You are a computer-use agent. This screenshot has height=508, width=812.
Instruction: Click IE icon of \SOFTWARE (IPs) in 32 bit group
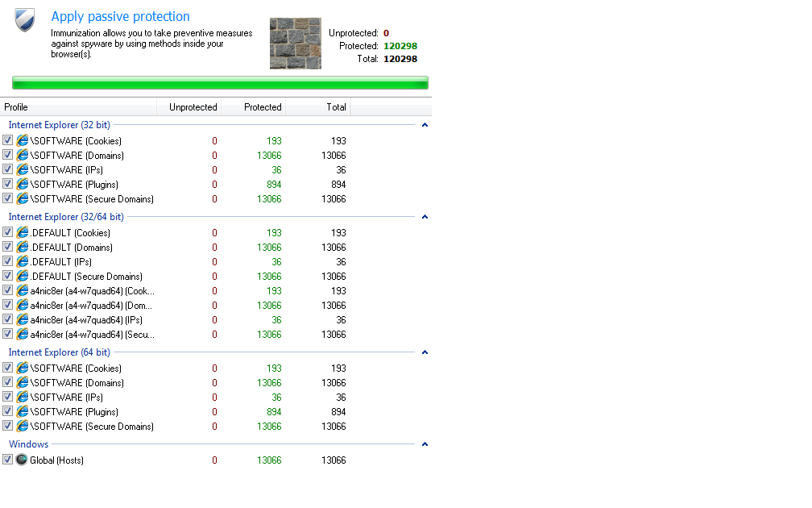[23, 169]
